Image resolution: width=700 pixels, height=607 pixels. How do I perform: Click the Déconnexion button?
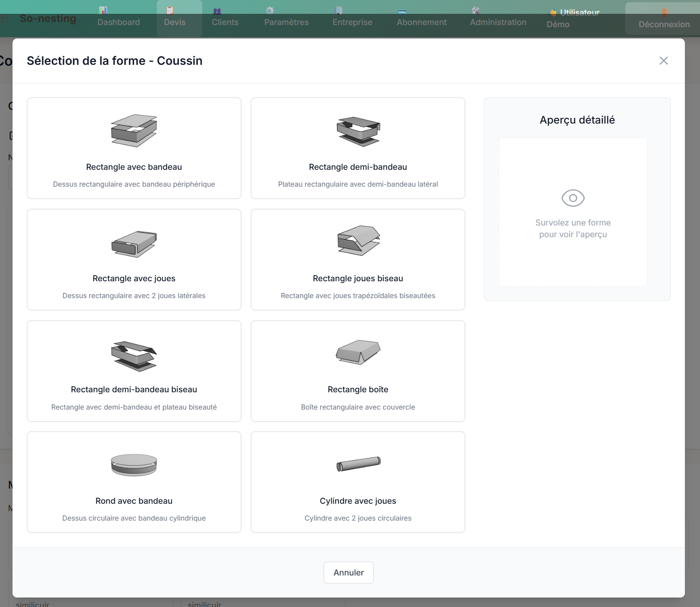(664, 19)
